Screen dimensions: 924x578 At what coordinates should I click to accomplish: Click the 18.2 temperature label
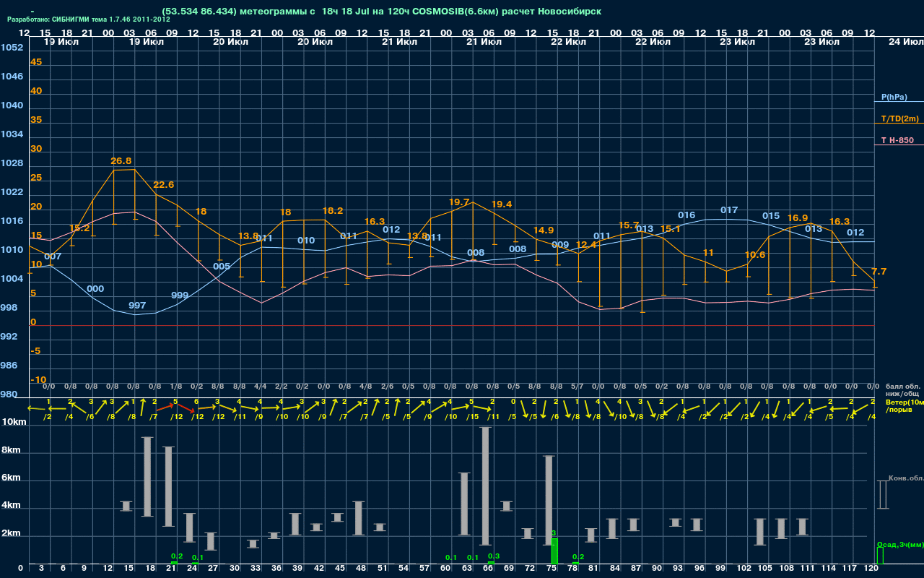pyautogui.click(x=333, y=211)
